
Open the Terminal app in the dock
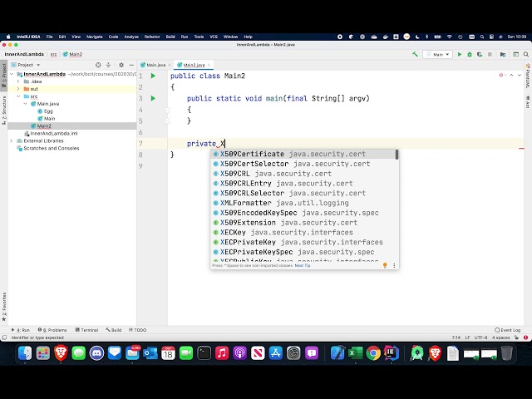pos(204,353)
